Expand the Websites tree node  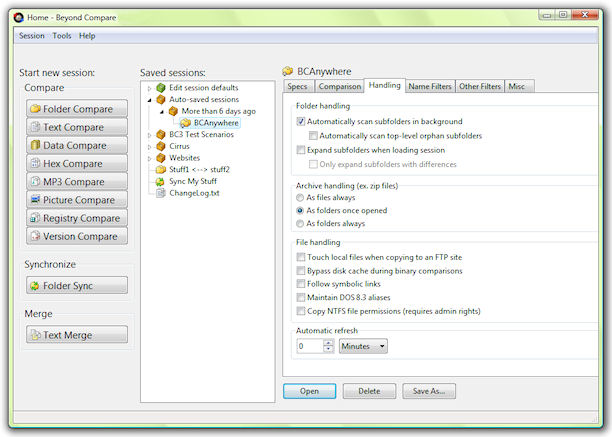point(149,159)
